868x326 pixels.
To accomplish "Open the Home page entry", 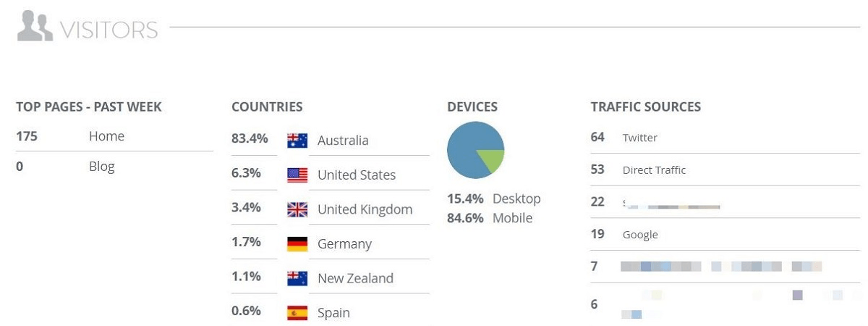I will pyautogui.click(x=106, y=136).
